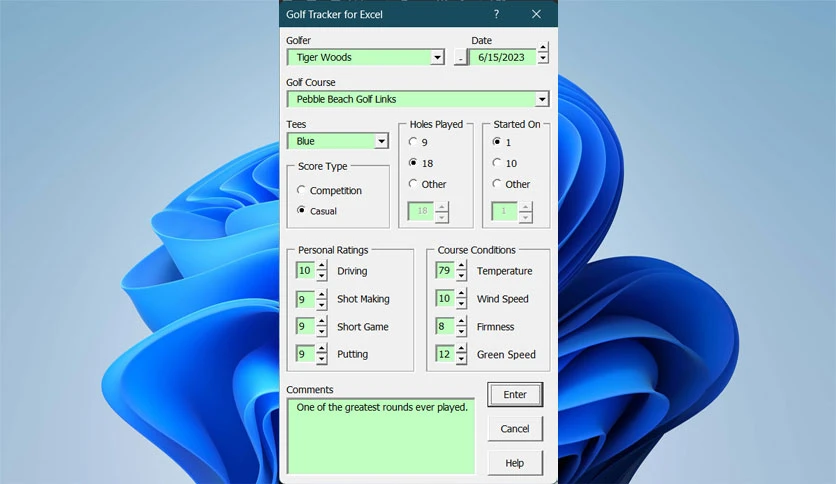This screenshot has width=836, height=484.
Task: Click the question mark title bar help icon
Action: point(496,14)
